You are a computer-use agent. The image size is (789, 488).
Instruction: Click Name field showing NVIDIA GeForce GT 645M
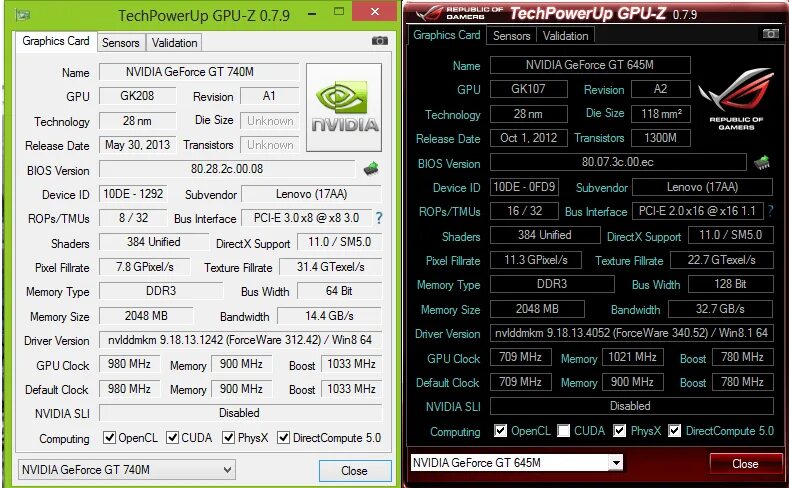[590, 65]
